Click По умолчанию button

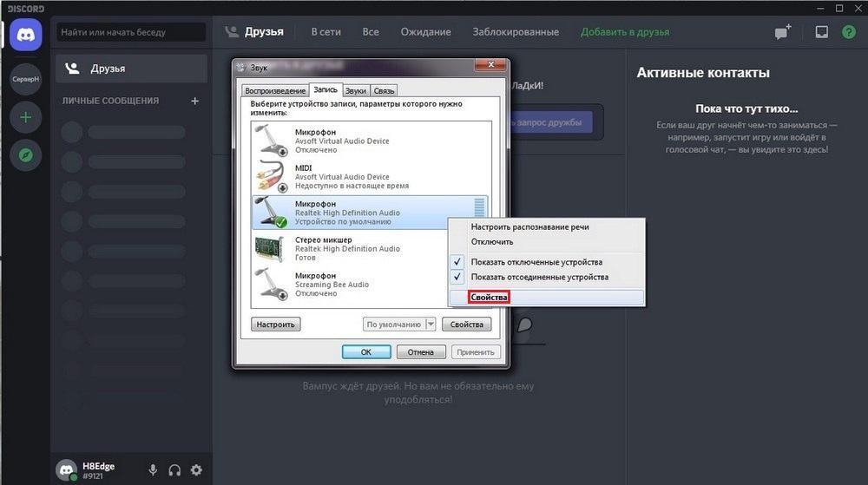tap(394, 324)
